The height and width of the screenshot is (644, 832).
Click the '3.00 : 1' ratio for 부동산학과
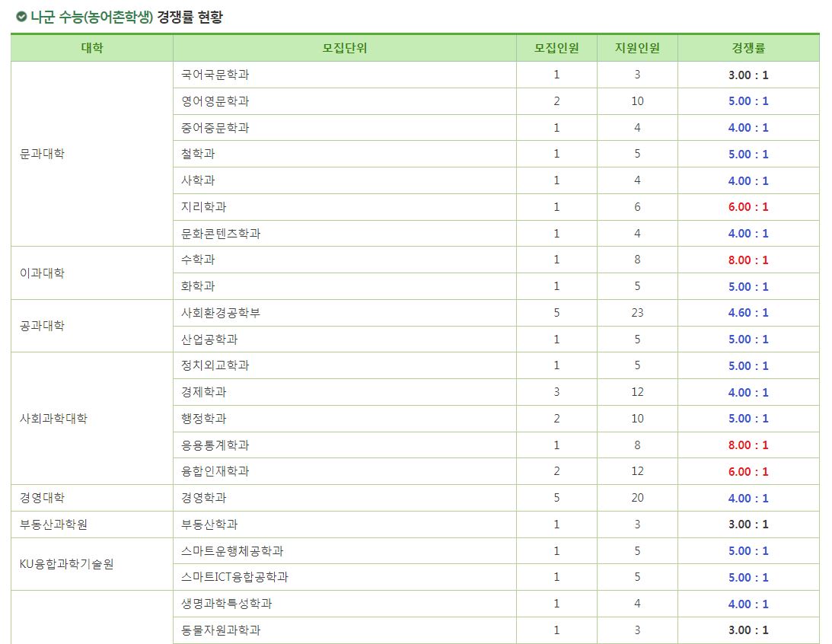pos(748,524)
